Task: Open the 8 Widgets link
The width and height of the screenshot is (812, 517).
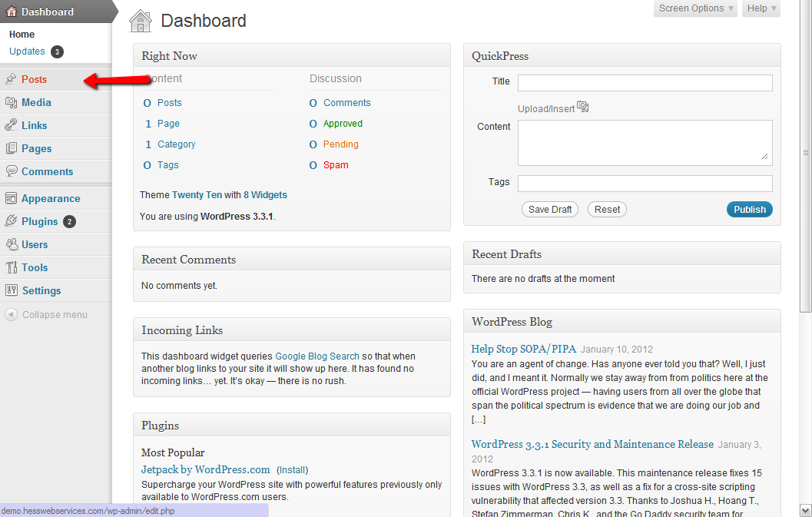Action: 265,195
